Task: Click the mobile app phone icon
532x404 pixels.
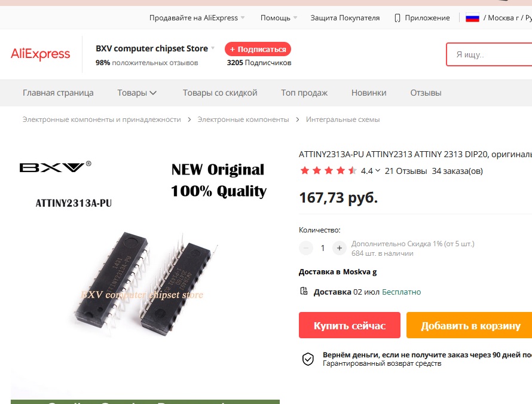Action: pyautogui.click(x=398, y=18)
